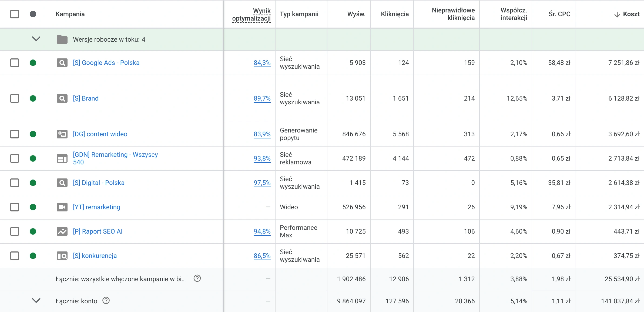Click the Performance Max icon for Raport SEO AI

click(62, 232)
